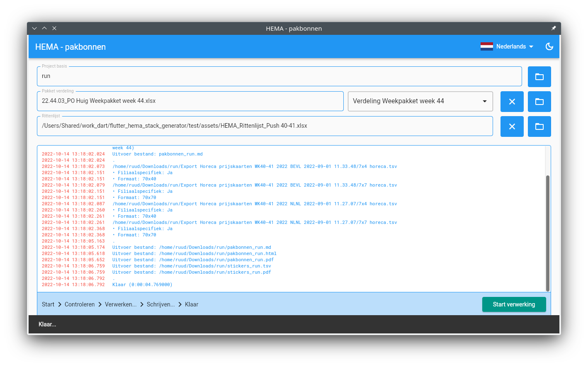Image resolution: width=588 pixels, height=367 pixels.
Task: Focus the Rittenlijst path input field
Action: 265,126
